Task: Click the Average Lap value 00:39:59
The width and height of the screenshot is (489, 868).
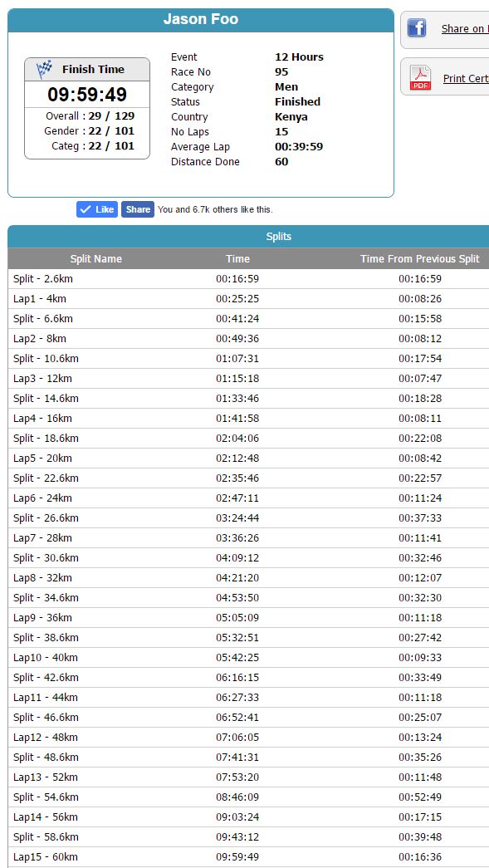Action: [x=299, y=147]
